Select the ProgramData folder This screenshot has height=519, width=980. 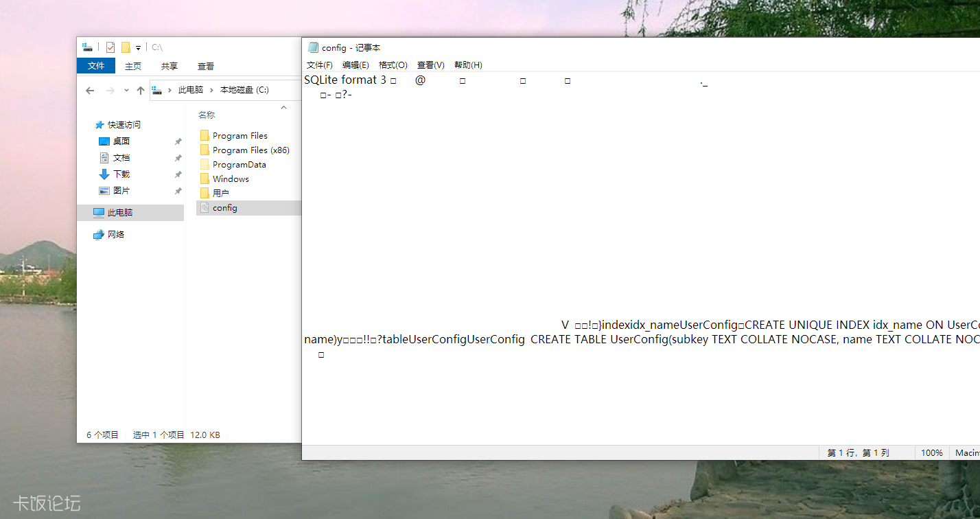[239, 165]
